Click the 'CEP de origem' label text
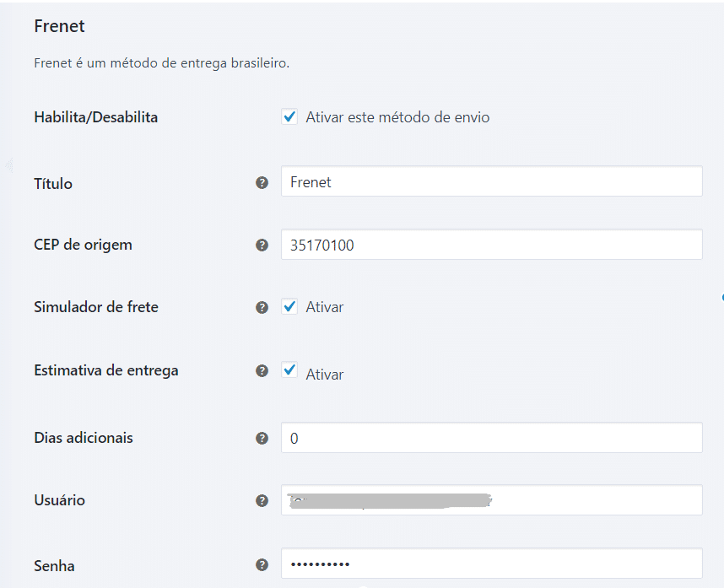This screenshot has width=724, height=588. click(83, 245)
